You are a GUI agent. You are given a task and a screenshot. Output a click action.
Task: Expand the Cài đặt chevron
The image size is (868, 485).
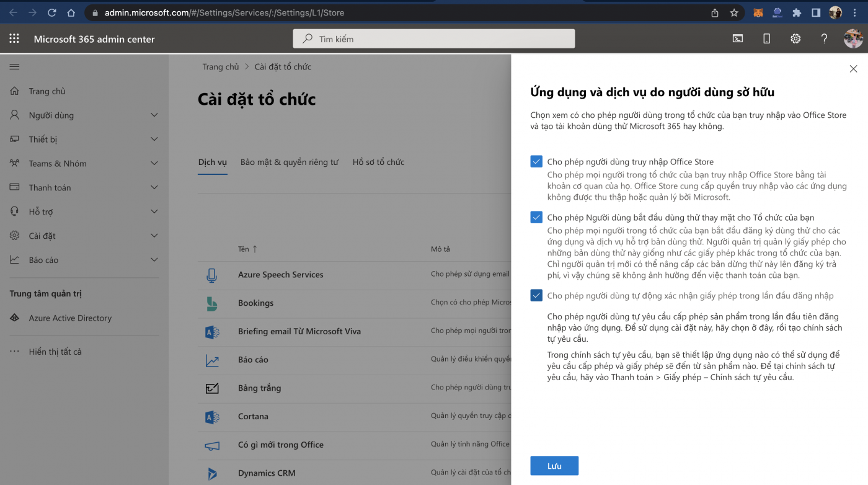154,236
